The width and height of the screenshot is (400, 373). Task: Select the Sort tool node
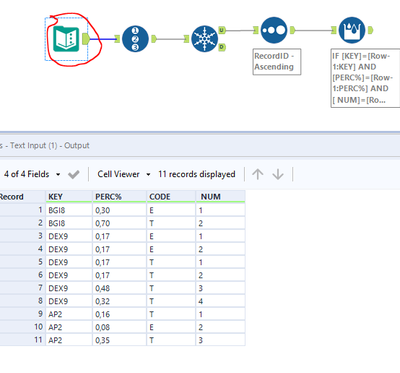click(x=274, y=30)
